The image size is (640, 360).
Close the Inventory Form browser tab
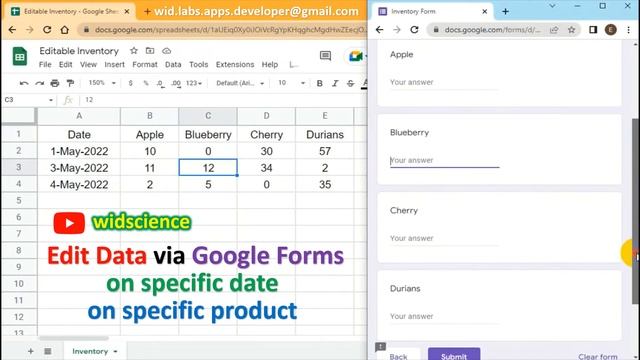[x=484, y=11]
